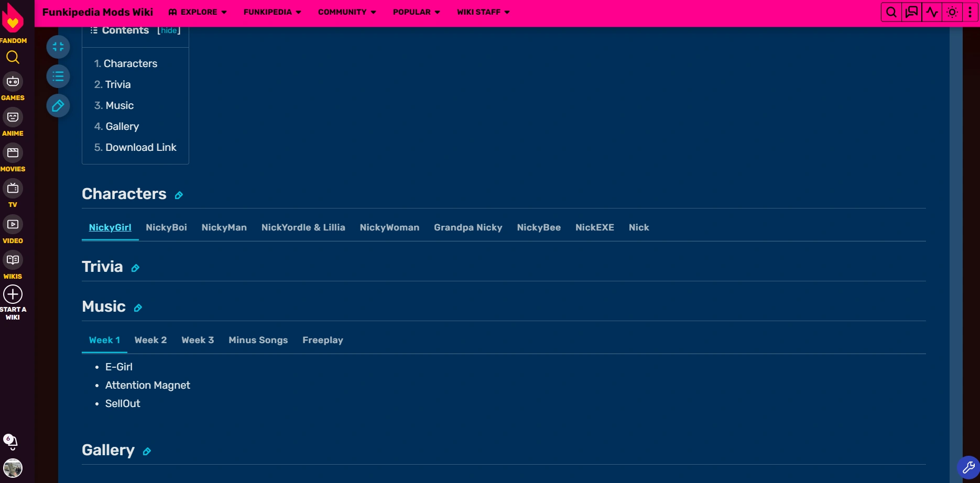Open the POPULAR dropdown
The height and width of the screenshot is (483, 980).
[x=416, y=12]
